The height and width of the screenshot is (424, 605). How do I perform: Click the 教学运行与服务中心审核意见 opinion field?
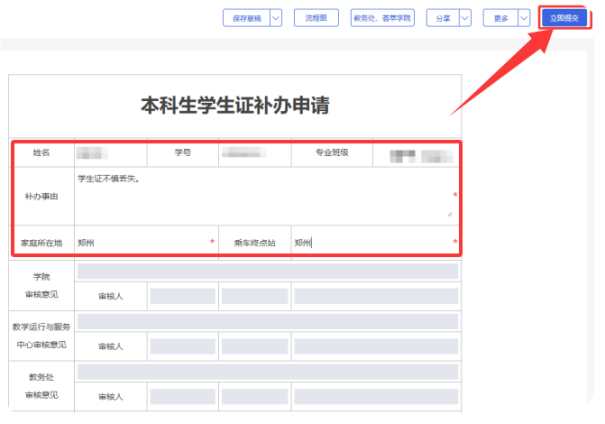267,322
